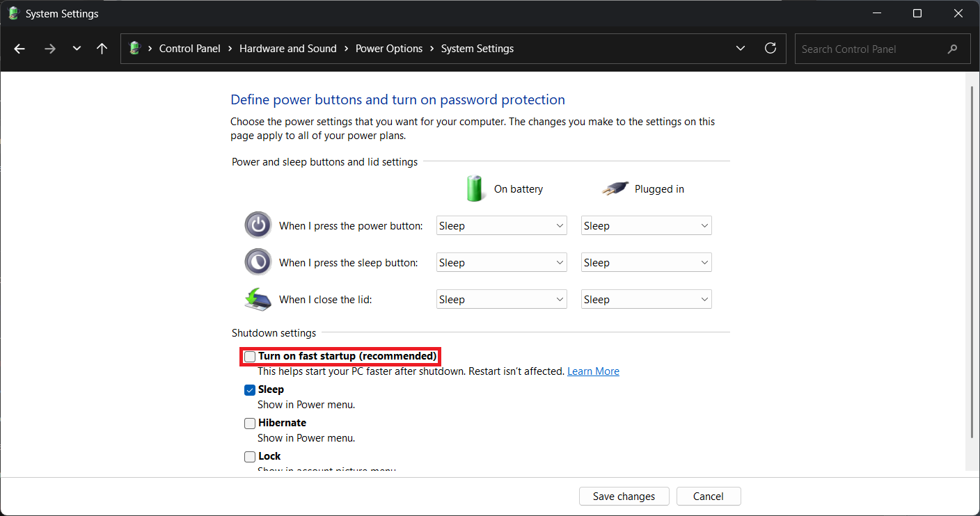Screen dimensions: 980x516
Task: Click the power button icon
Action: 258,225
